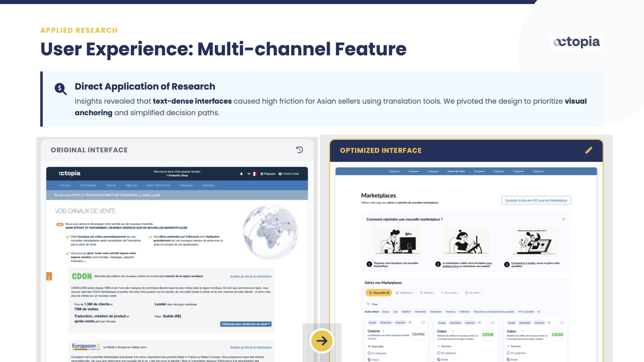The image size is (644, 362).
Task: Click the magnifier dollar research icon
Action: pyautogui.click(x=60, y=89)
